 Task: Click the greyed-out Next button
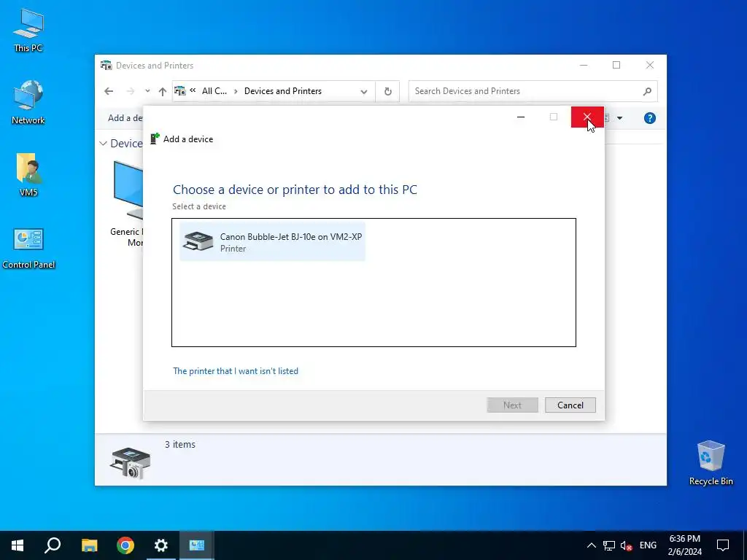[512, 405]
